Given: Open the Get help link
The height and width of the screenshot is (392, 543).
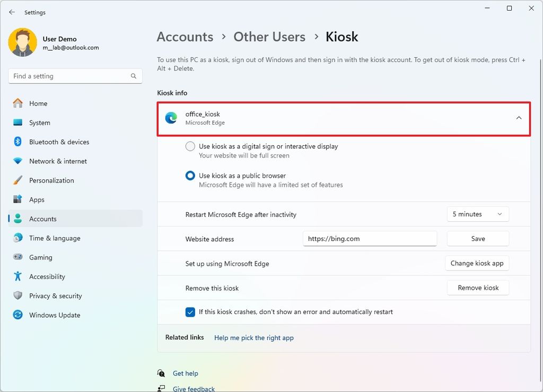Looking at the screenshot, I should [x=185, y=373].
